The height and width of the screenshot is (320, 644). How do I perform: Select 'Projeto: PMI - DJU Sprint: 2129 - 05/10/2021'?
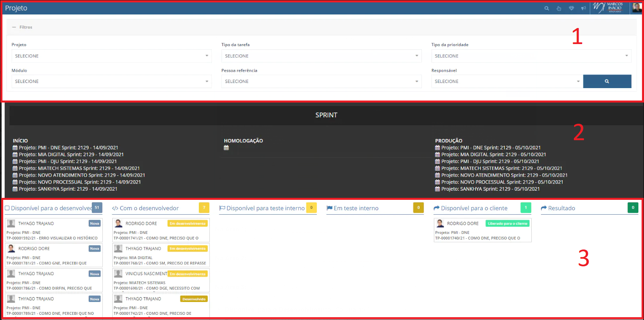click(490, 161)
